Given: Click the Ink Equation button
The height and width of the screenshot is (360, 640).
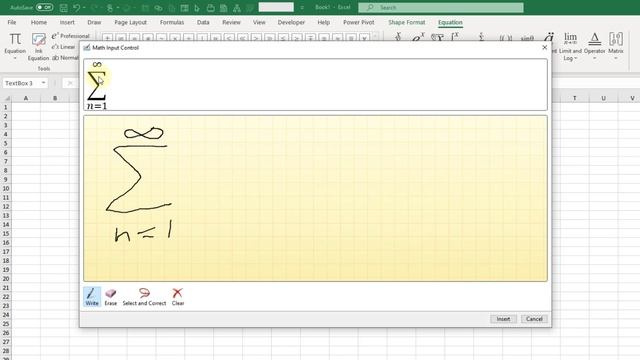Looking at the screenshot, I should [38, 46].
